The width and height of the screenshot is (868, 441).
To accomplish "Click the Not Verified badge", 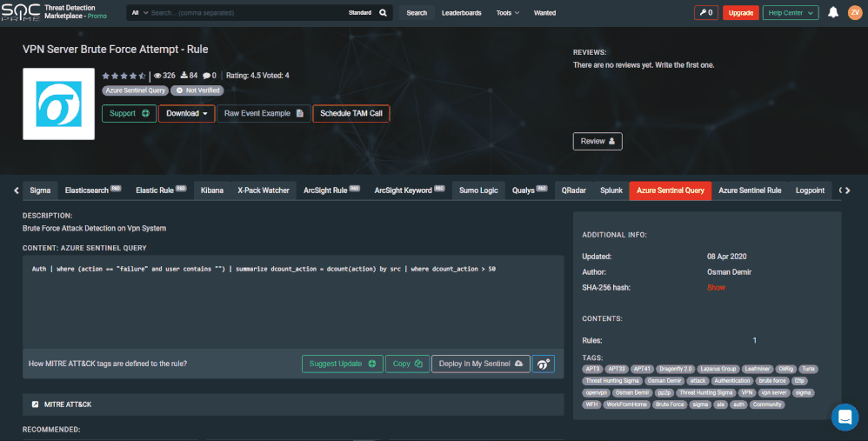I will (197, 90).
